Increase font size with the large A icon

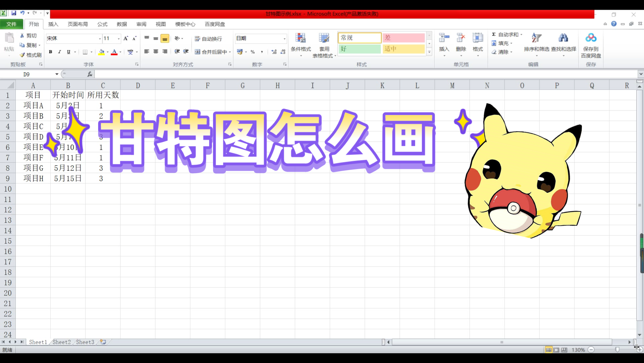pos(126,38)
